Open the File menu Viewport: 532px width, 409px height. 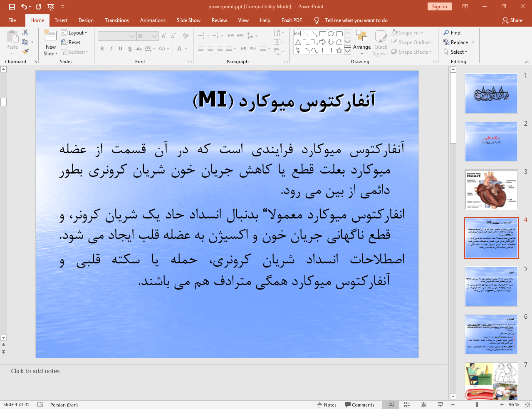click(x=12, y=20)
